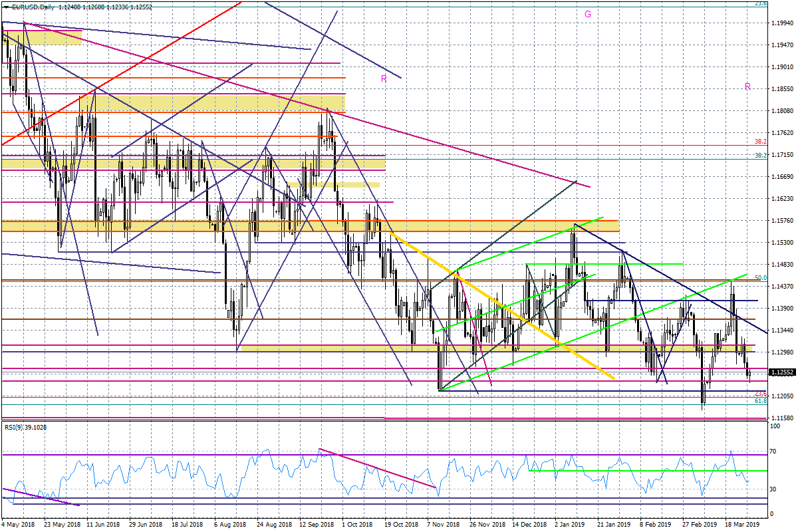This screenshot has height=532, width=798.
Task: Click the magenta G letter marker
Action: tap(588, 14)
